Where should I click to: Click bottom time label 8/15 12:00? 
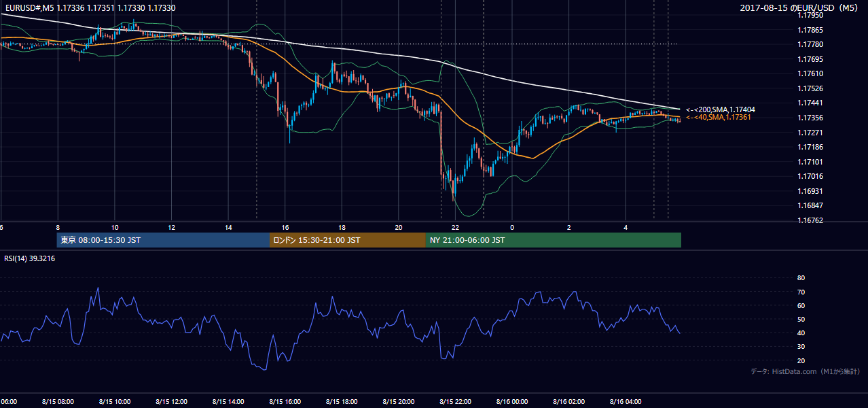click(x=172, y=402)
